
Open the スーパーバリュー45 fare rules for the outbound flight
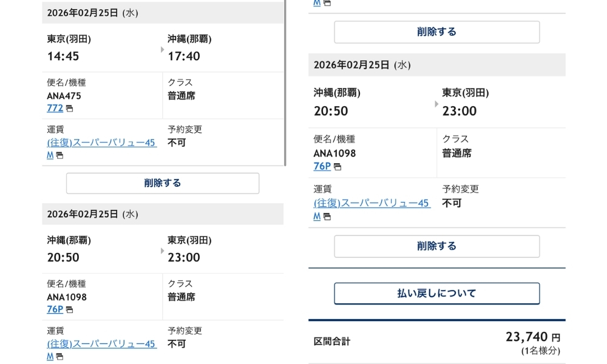click(x=101, y=142)
